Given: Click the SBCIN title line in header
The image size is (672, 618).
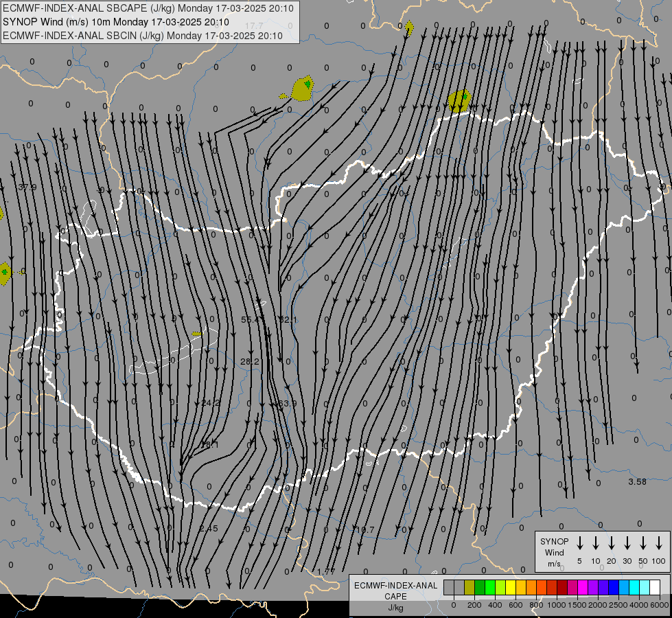Looking at the screenshot, I should tap(143, 36).
